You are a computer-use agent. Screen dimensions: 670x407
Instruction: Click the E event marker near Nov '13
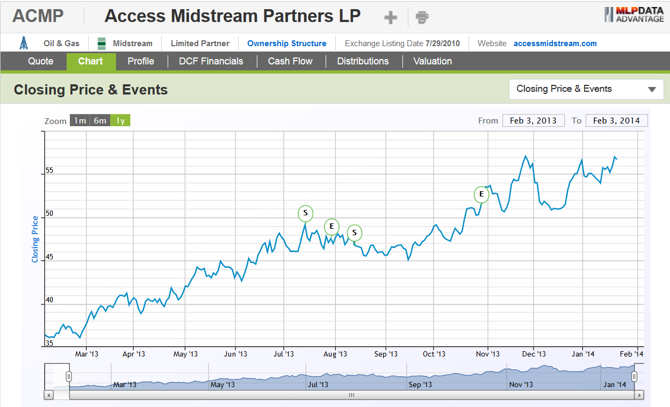(482, 195)
